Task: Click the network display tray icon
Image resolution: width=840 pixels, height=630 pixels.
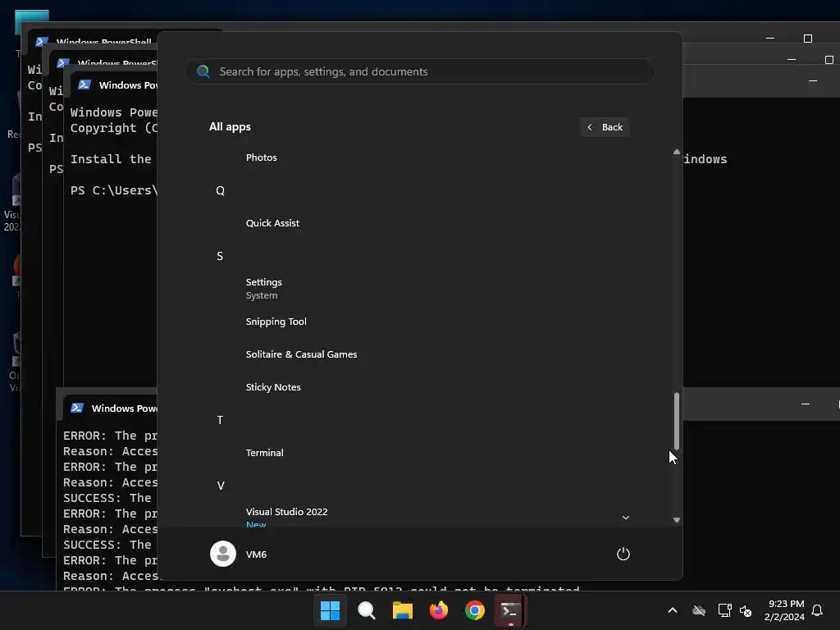Action: (724, 610)
